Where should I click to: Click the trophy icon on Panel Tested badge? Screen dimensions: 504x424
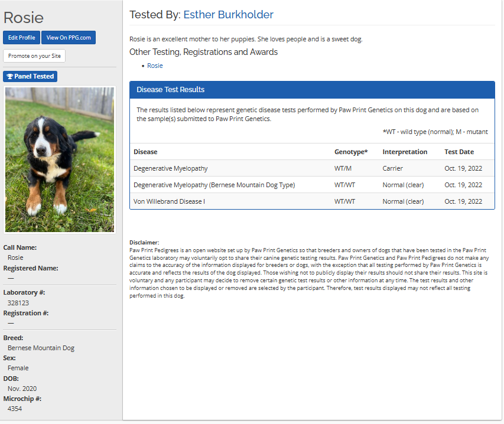pyautogui.click(x=10, y=76)
